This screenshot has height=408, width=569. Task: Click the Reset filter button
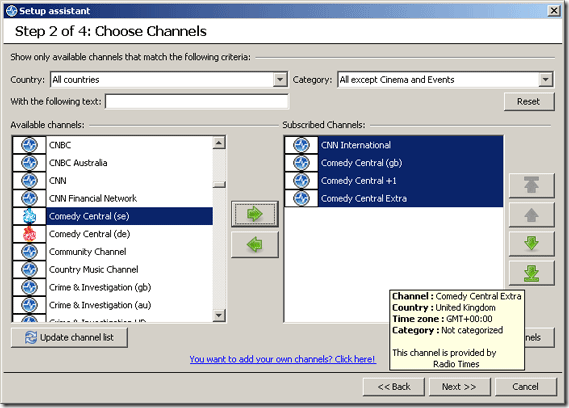click(529, 102)
